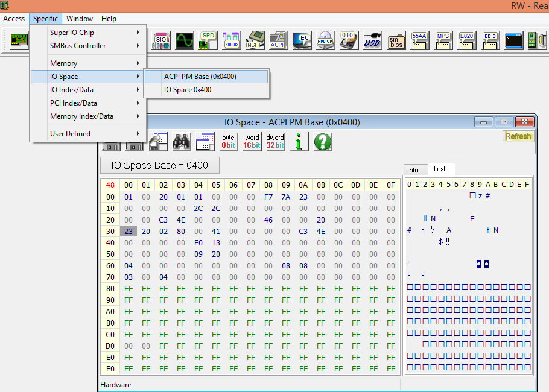Expand the Super IO Chip submenu
549x392 pixels.
click(87, 33)
